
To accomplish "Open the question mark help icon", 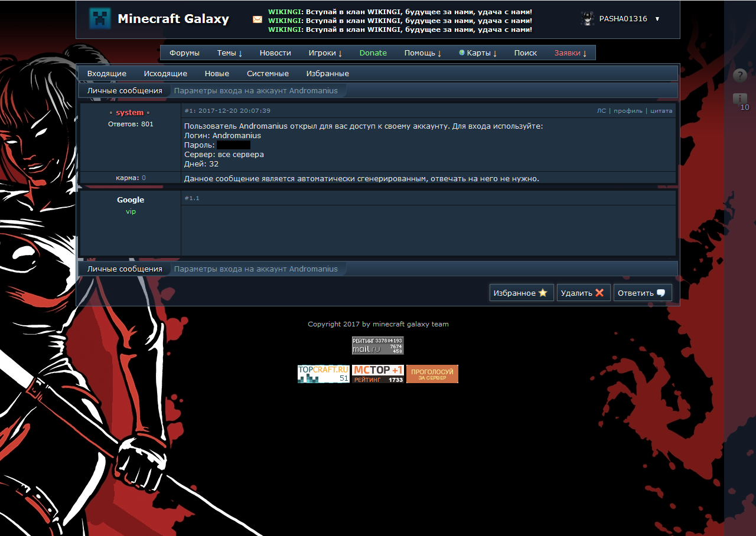I will (740, 76).
